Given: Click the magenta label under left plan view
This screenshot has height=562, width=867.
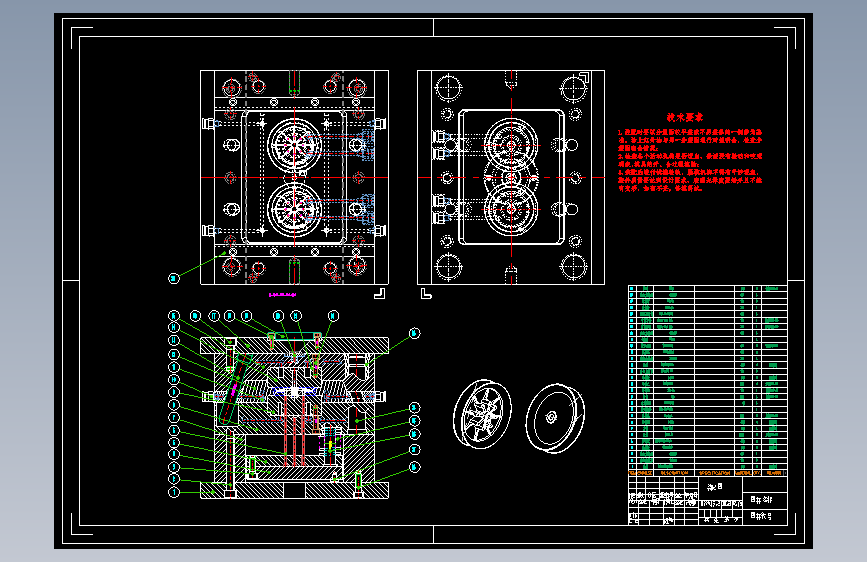Looking at the screenshot, I should [283, 295].
